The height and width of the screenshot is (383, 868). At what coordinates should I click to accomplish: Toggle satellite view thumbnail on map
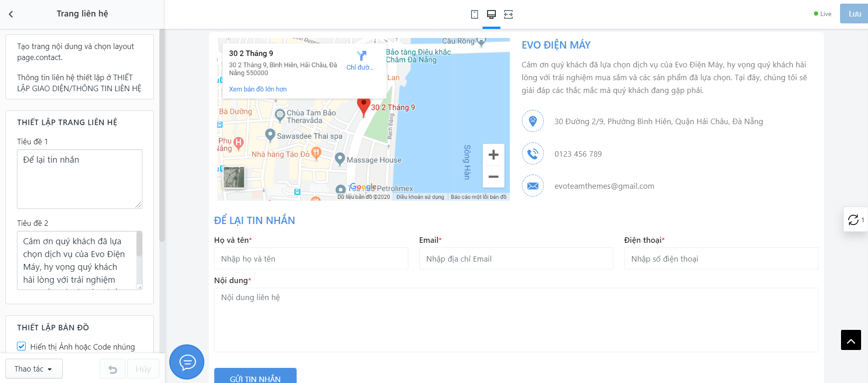(234, 177)
